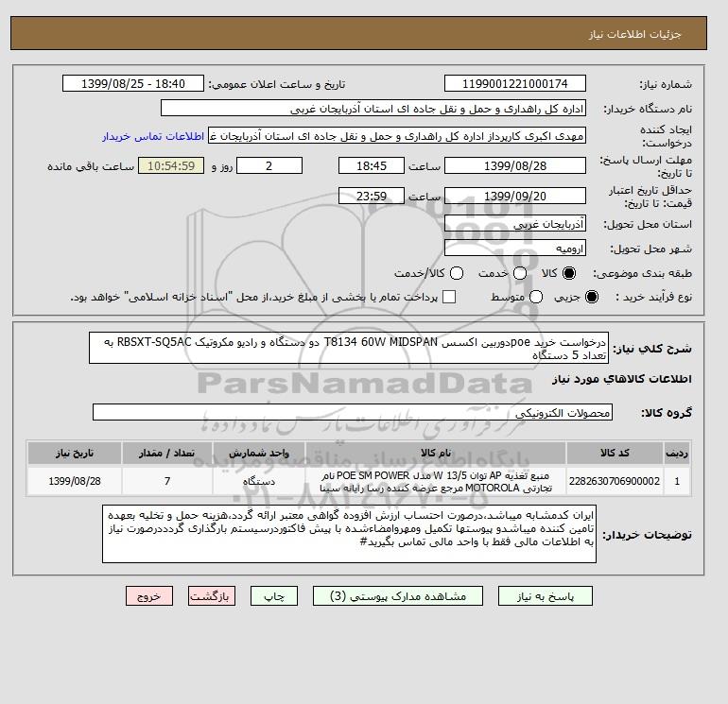Click the deadline time 18:45 field
The width and height of the screenshot is (728, 704).
coord(372,165)
